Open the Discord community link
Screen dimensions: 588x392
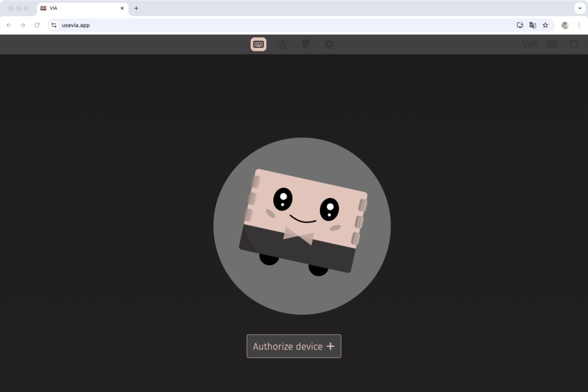551,45
